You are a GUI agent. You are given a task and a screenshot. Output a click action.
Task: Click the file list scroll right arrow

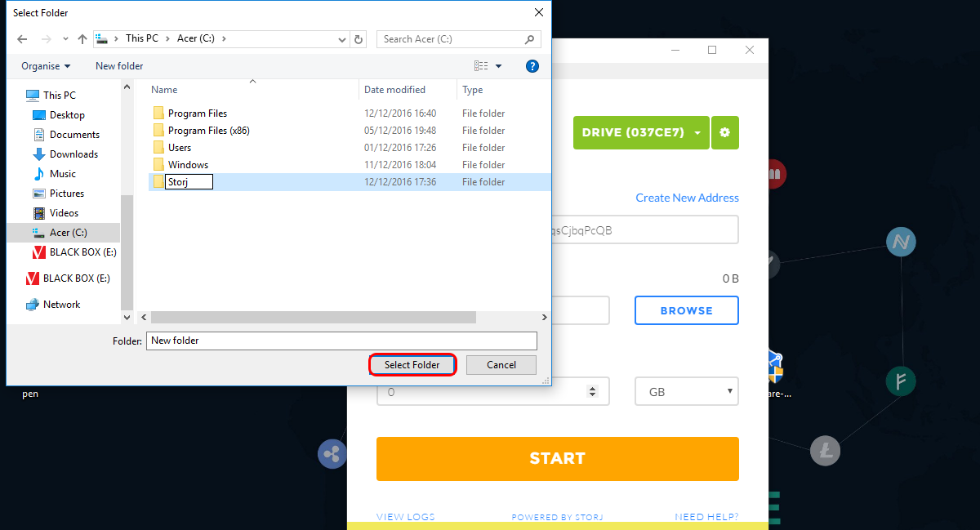click(x=546, y=317)
